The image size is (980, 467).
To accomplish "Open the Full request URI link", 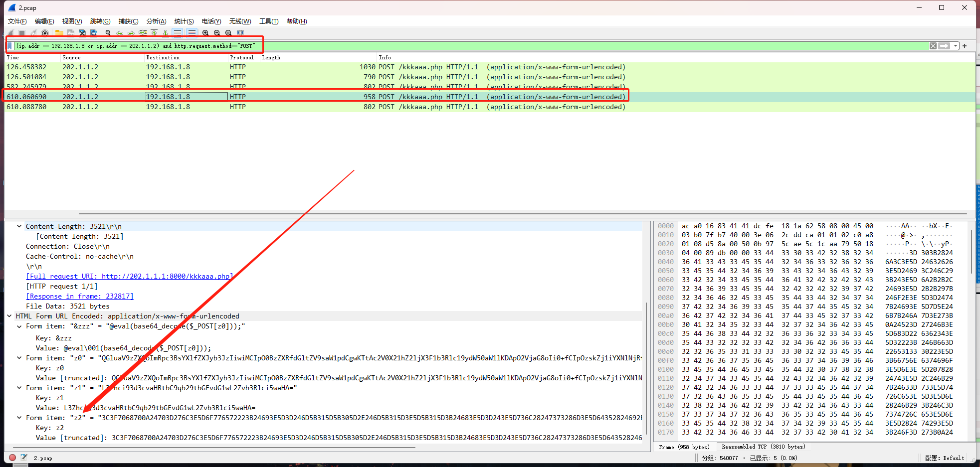I will tap(129, 276).
